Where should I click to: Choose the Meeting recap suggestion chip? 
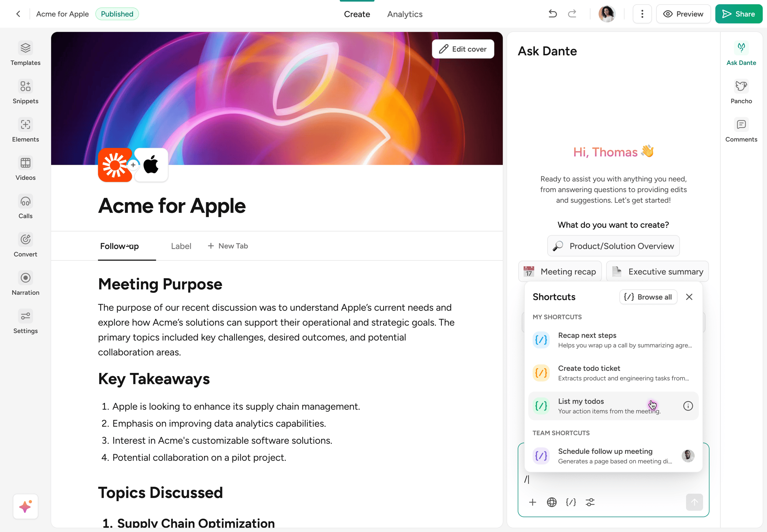560,271
